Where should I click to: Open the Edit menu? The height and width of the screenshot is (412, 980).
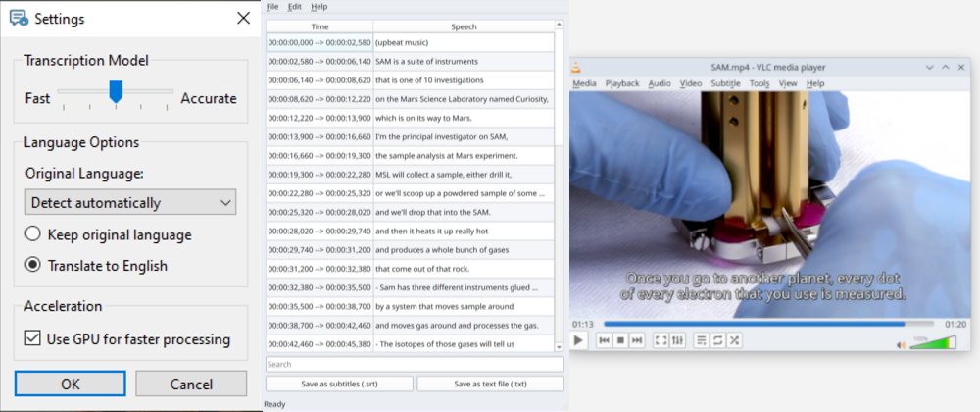click(295, 7)
